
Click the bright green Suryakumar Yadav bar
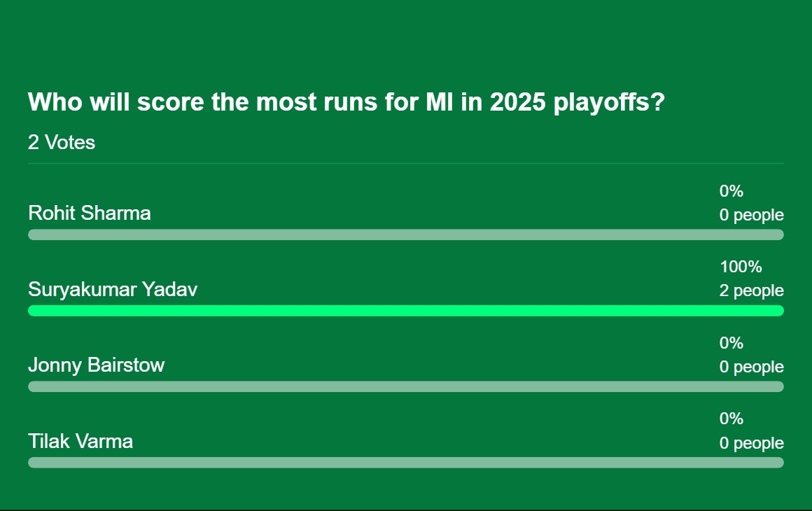[x=405, y=311]
